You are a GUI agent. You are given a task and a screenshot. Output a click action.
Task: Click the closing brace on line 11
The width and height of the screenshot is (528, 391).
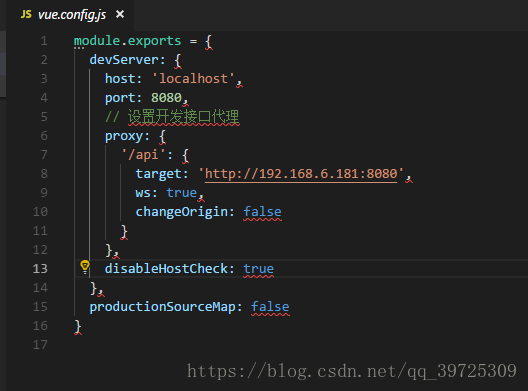point(124,231)
